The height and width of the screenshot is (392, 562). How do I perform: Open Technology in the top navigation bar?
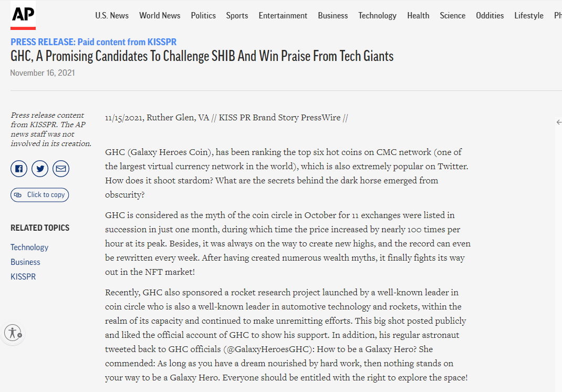pos(377,15)
